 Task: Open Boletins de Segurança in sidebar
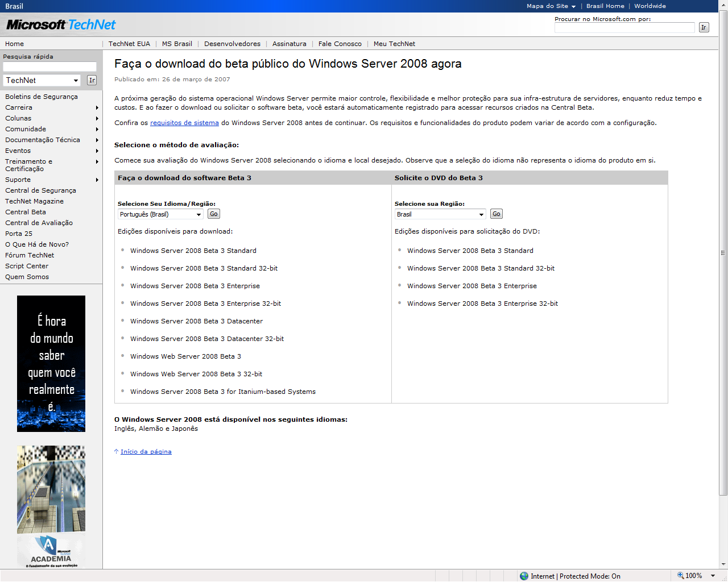[x=42, y=97]
